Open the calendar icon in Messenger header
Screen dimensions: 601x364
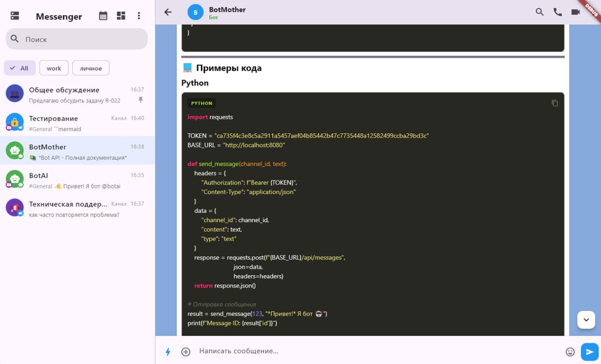tap(103, 16)
